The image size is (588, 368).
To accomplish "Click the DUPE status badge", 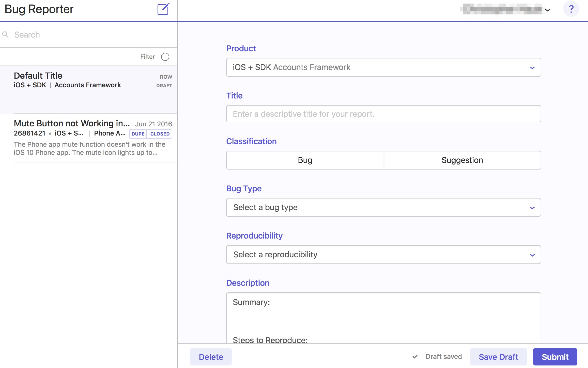I will pos(138,134).
